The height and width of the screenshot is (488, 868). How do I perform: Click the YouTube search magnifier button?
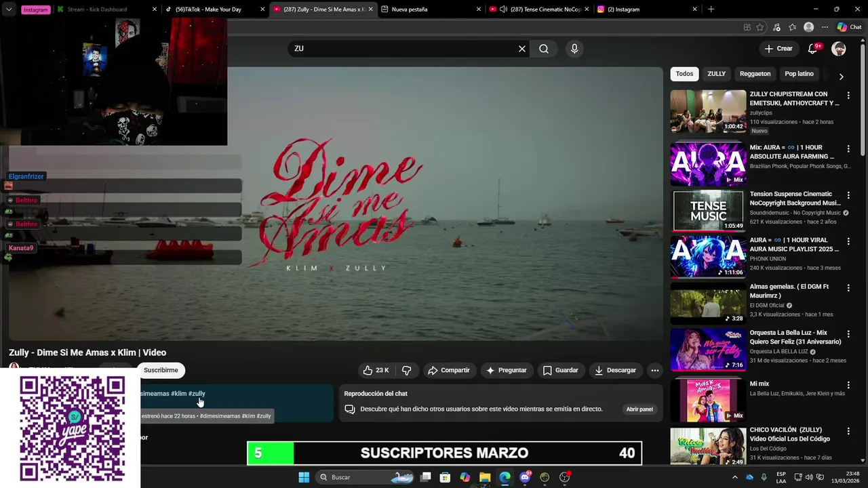(x=544, y=49)
